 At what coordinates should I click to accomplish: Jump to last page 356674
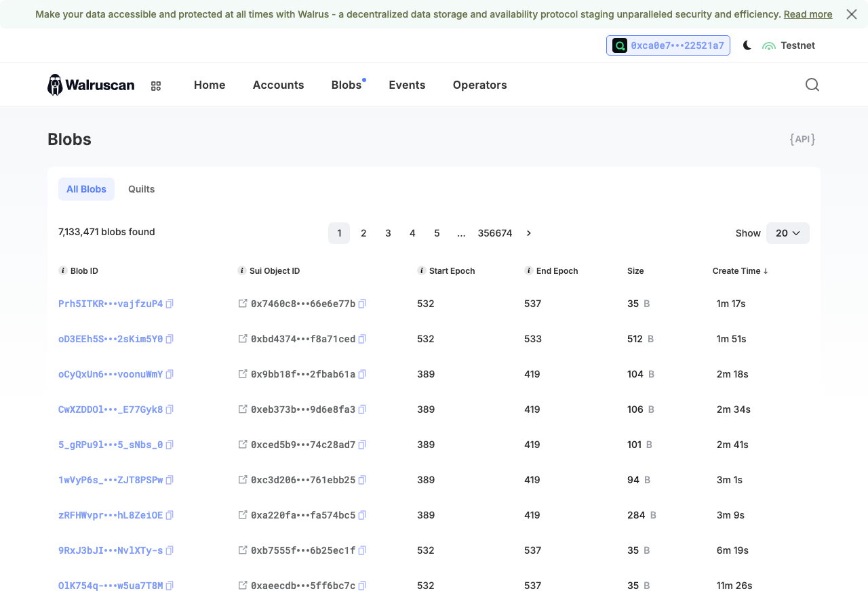pos(495,233)
